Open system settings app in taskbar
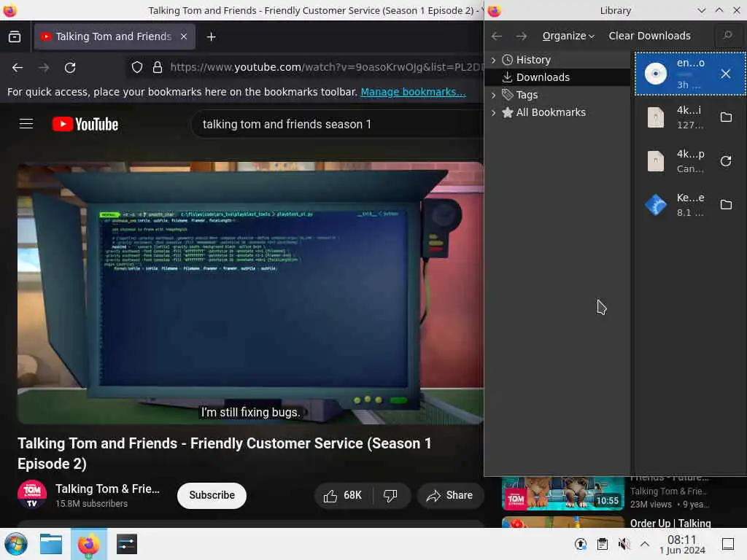This screenshot has height=560, width=747. [x=126, y=544]
